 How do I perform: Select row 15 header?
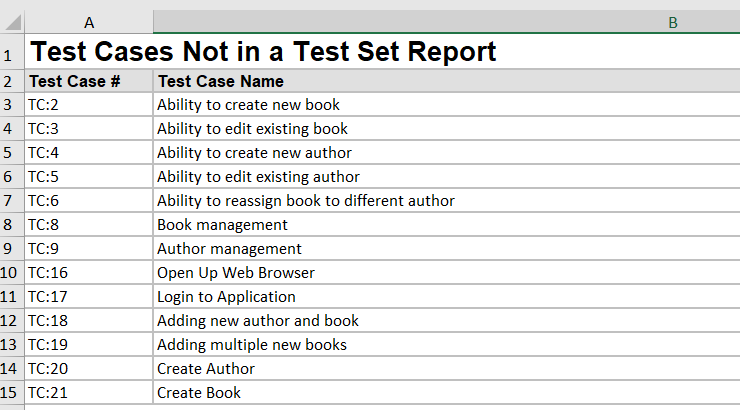[12, 393]
